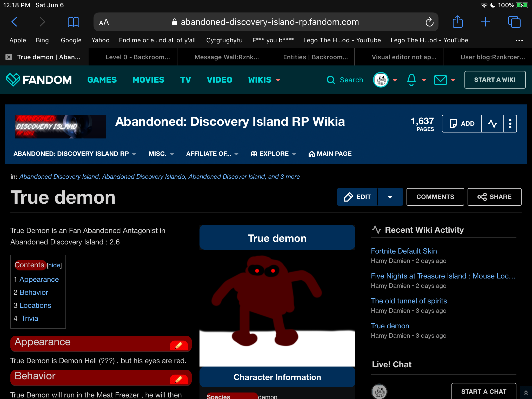This screenshot has width=532, height=399.
Task: Open Safari bookmarks book icon
Action: pyautogui.click(x=73, y=22)
